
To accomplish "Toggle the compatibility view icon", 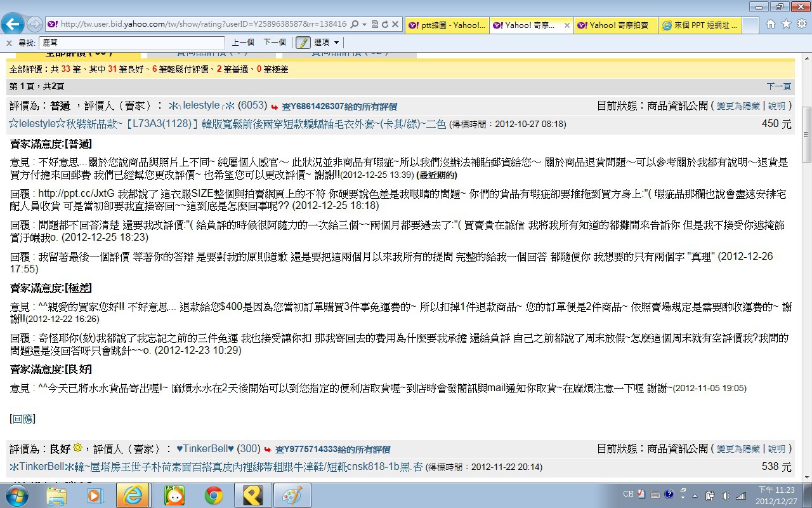I will click(374, 25).
